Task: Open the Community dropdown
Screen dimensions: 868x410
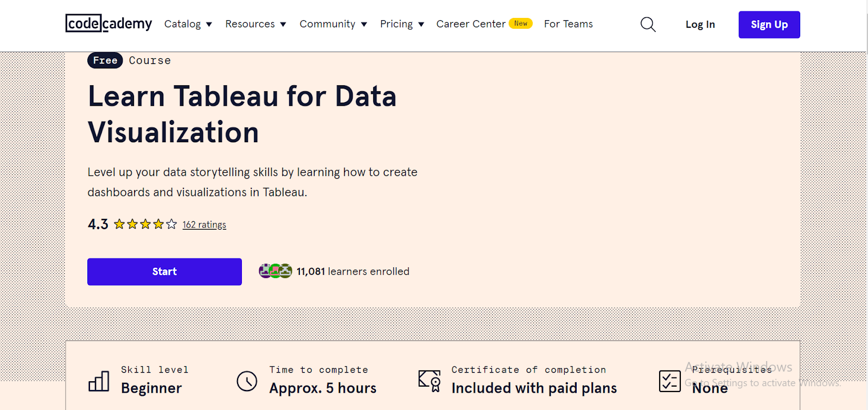Action: [x=333, y=24]
